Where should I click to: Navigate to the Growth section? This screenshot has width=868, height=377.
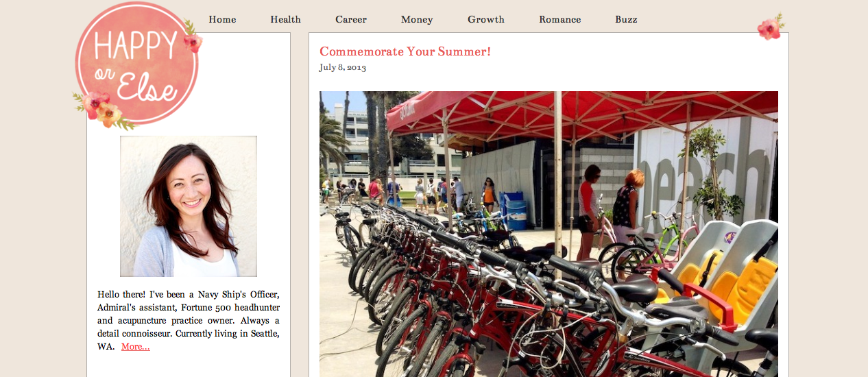[x=486, y=19]
